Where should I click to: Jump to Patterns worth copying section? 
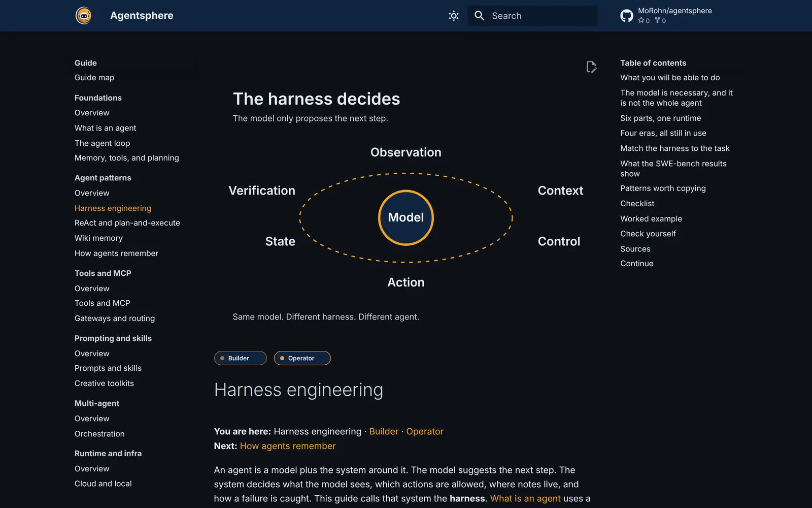point(663,188)
